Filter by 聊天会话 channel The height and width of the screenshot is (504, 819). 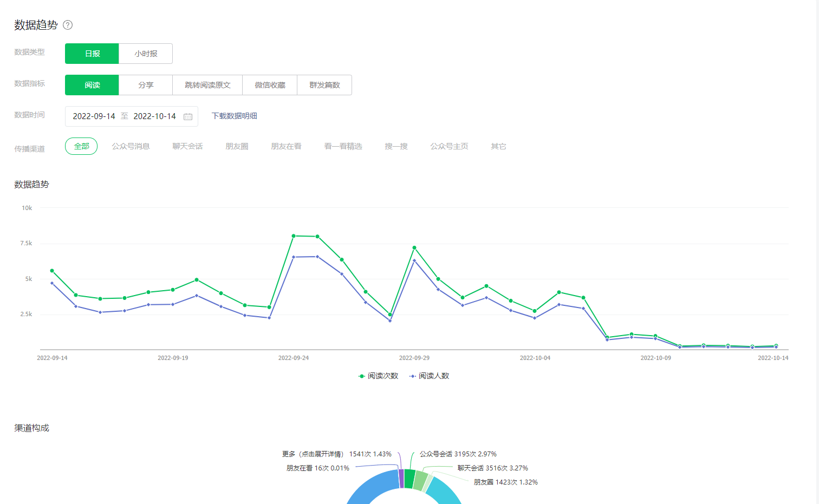click(187, 146)
